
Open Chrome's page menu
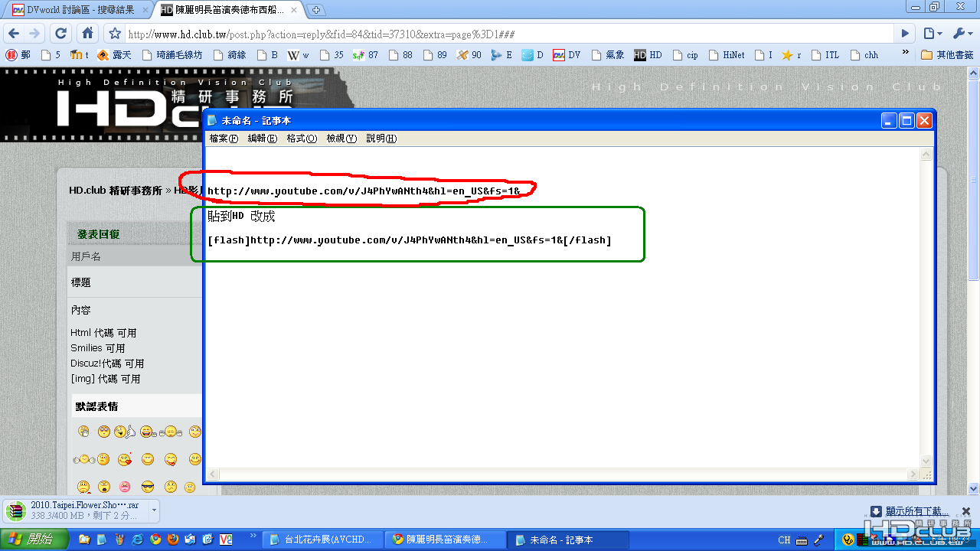click(933, 34)
